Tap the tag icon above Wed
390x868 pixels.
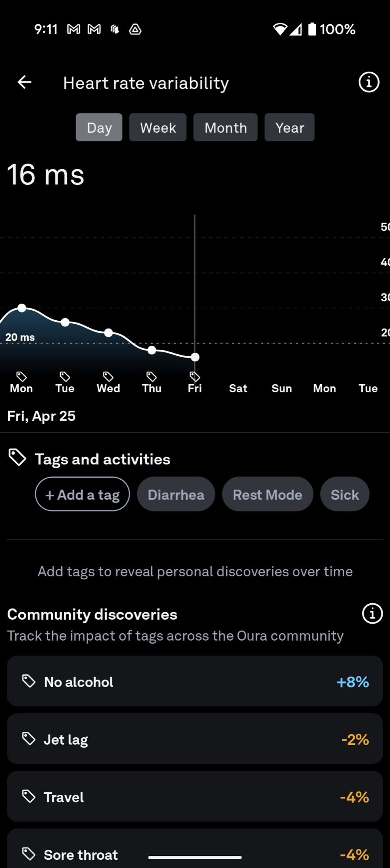108,376
